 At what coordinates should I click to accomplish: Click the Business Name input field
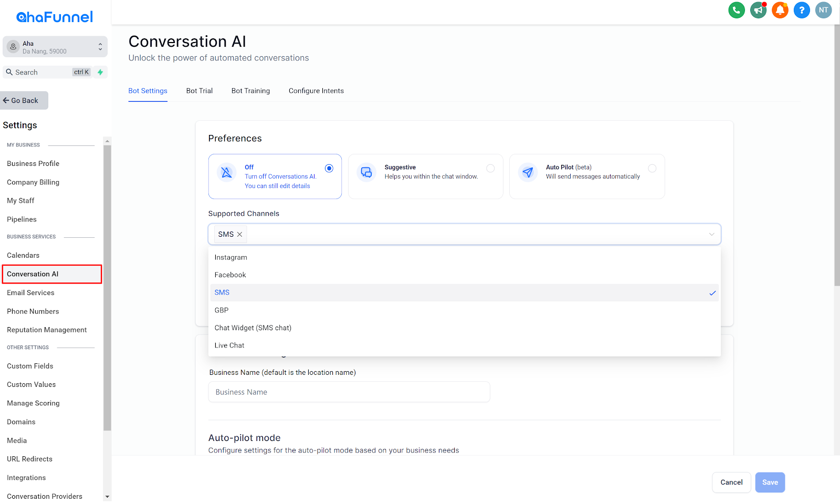click(349, 392)
